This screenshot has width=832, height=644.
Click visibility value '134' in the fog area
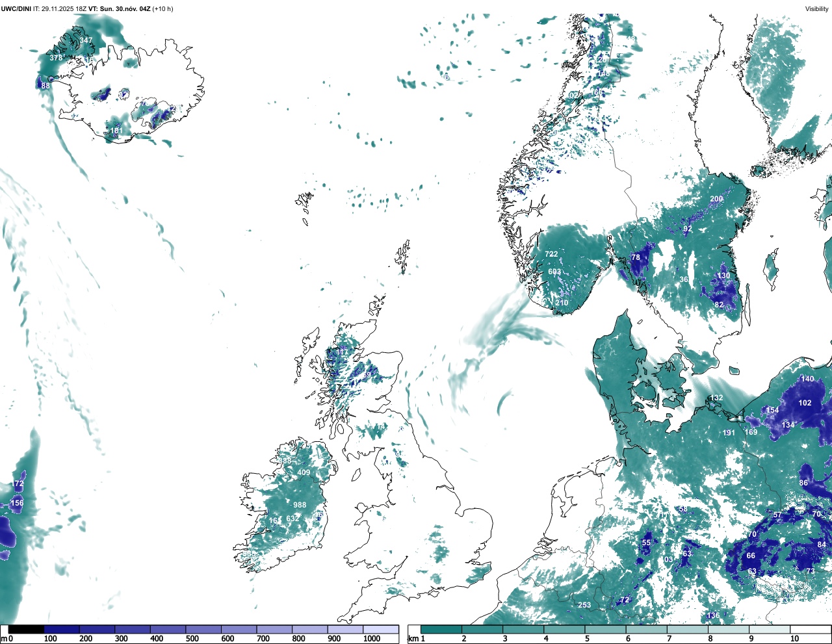(788, 425)
